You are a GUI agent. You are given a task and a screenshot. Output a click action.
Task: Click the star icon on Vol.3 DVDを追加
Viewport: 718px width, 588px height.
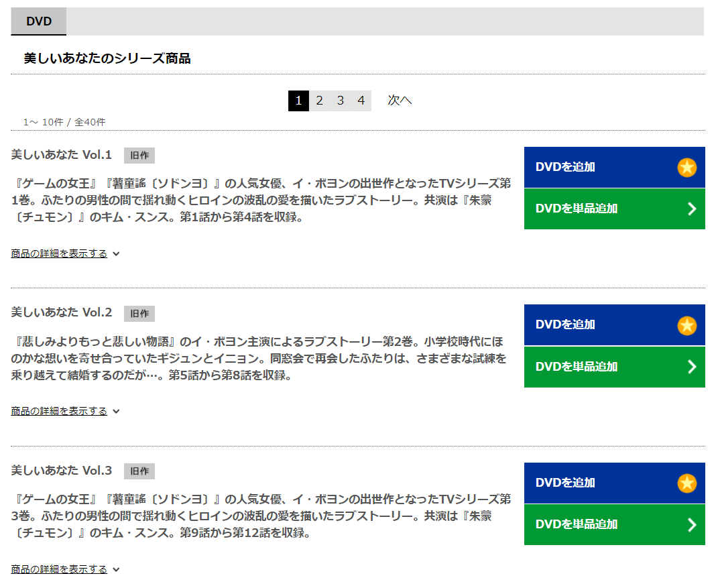(x=687, y=483)
